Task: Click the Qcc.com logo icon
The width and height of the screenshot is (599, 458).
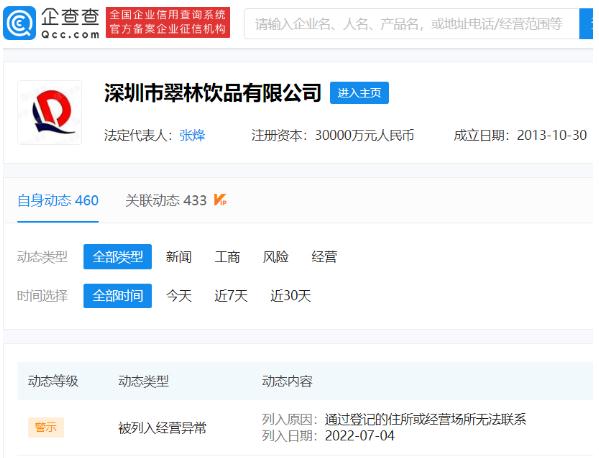Action: pos(19,23)
